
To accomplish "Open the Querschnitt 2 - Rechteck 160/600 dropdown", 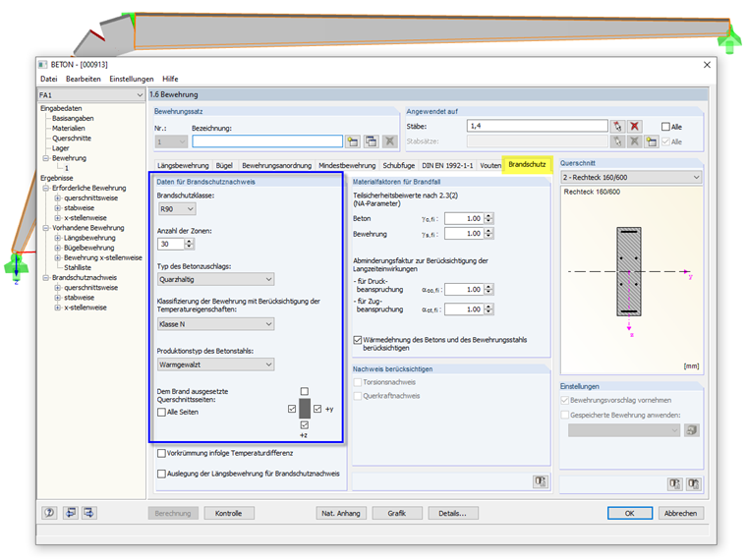I will point(631,177).
